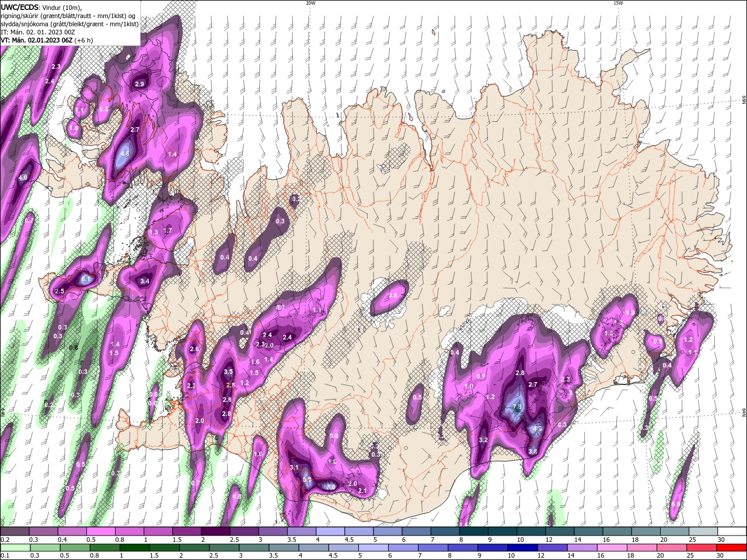
Task: Click the '7' label in the top scale
Action: [x=431, y=540]
